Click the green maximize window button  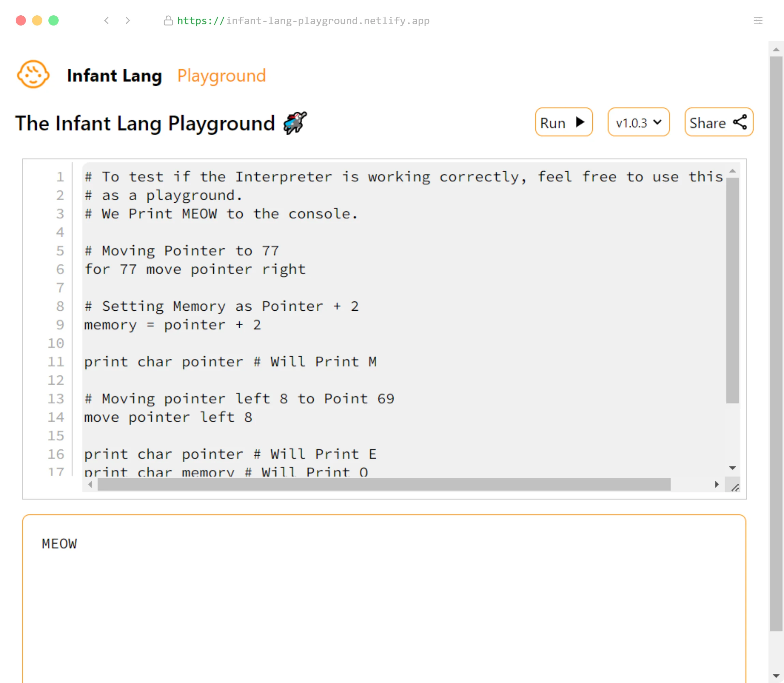54,20
